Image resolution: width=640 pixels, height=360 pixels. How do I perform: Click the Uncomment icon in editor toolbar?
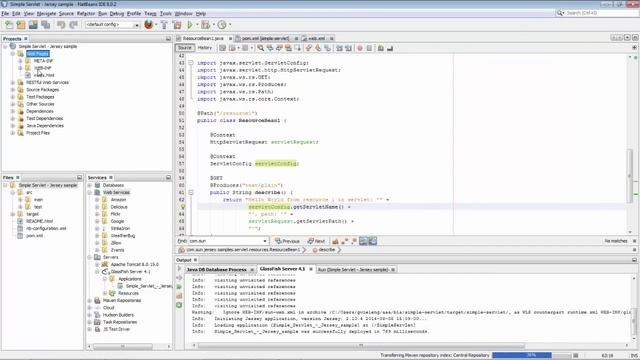click(x=390, y=48)
